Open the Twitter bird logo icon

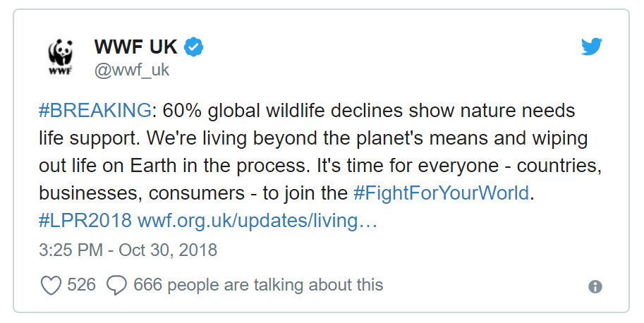[591, 47]
